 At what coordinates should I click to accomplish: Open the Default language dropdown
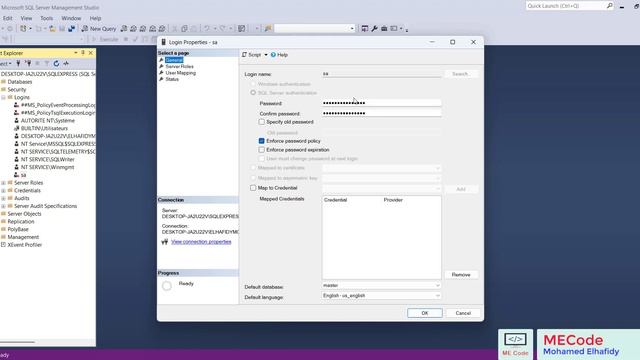coord(437,296)
